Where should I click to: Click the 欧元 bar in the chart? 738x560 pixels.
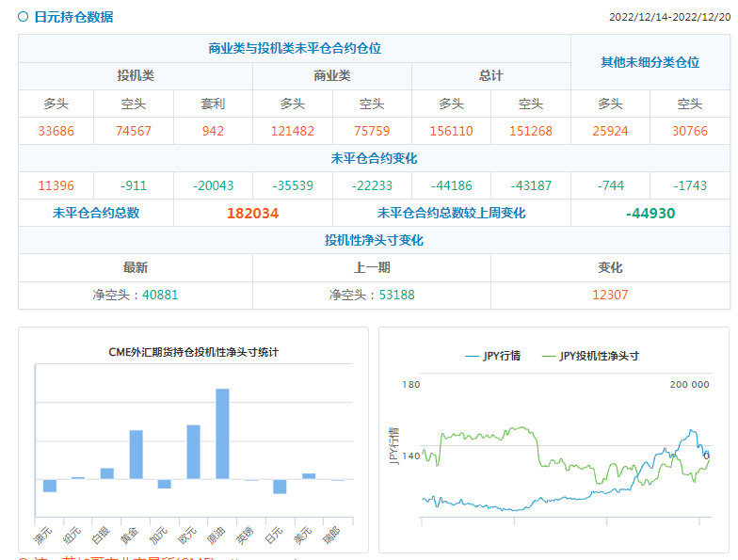(x=193, y=452)
